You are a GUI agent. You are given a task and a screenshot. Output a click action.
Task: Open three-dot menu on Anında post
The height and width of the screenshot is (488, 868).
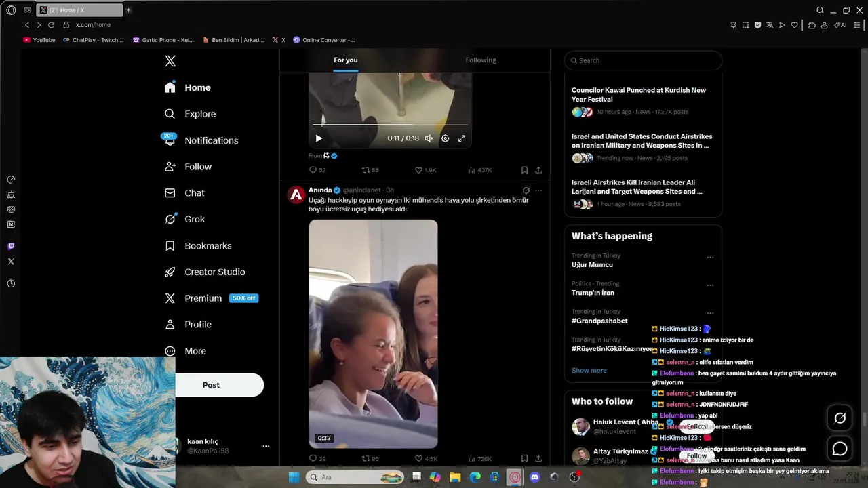(x=538, y=190)
